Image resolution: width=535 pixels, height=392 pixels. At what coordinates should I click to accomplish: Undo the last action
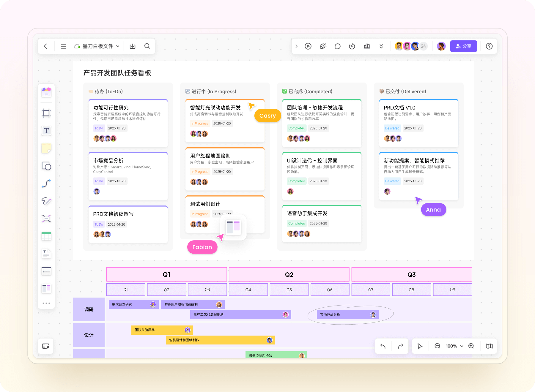[383, 346]
